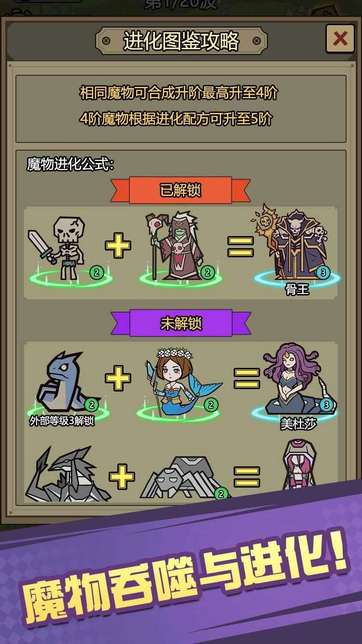Tap the 魔物进化公式 heading

pyautogui.click(x=70, y=165)
